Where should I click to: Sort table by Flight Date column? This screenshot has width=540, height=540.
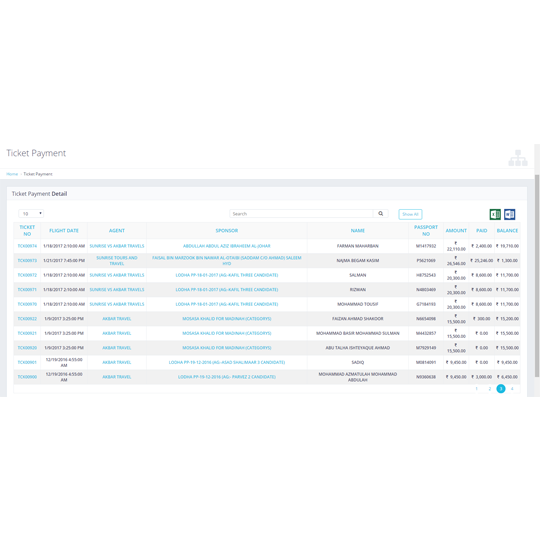[64, 230]
